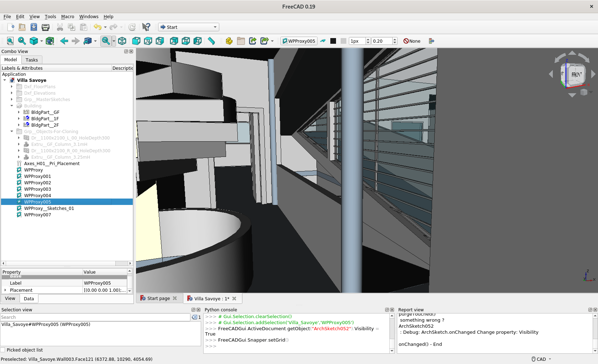The image size is (598, 364).
Task: Close the Villa Savoye document tab
Action: click(234, 299)
